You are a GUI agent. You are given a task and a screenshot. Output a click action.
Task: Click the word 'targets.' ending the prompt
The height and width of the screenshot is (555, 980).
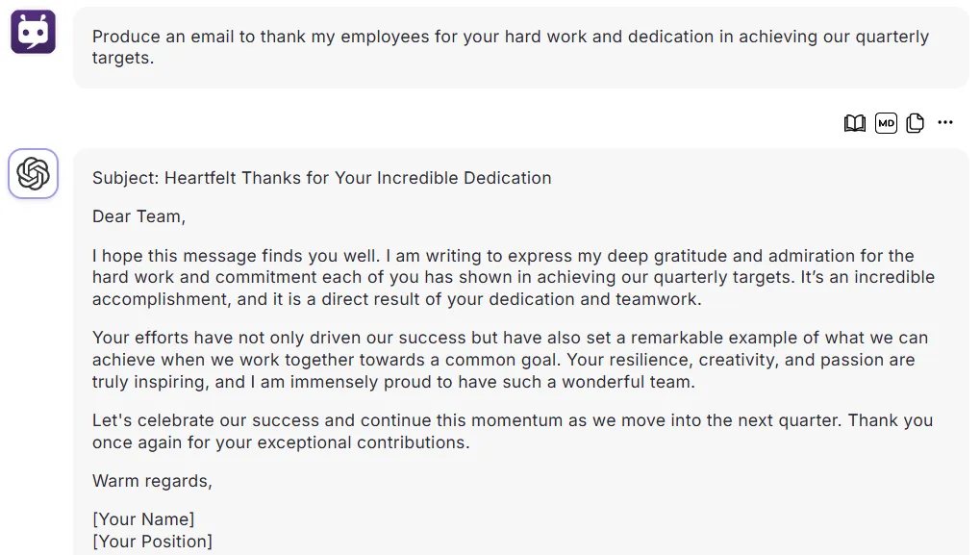(122, 58)
